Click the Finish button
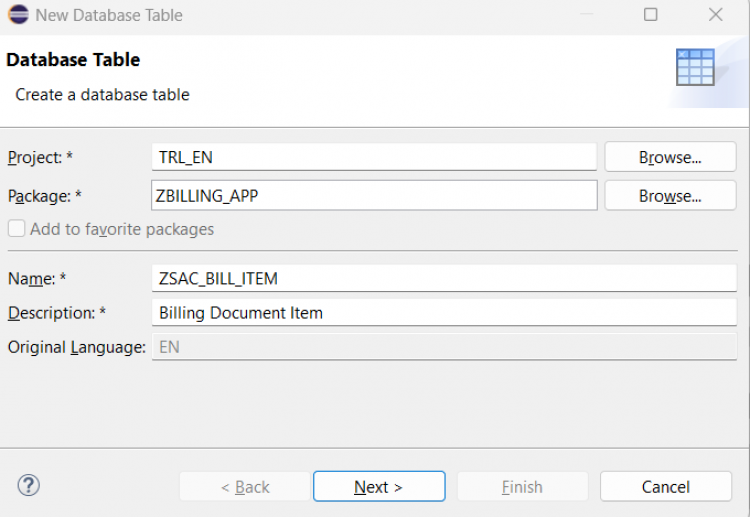 522,487
